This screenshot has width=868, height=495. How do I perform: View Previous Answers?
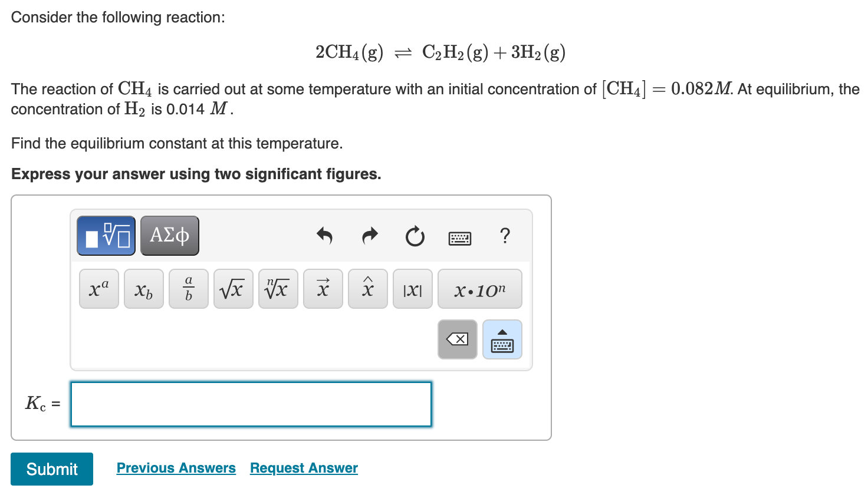pyautogui.click(x=176, y=467)
